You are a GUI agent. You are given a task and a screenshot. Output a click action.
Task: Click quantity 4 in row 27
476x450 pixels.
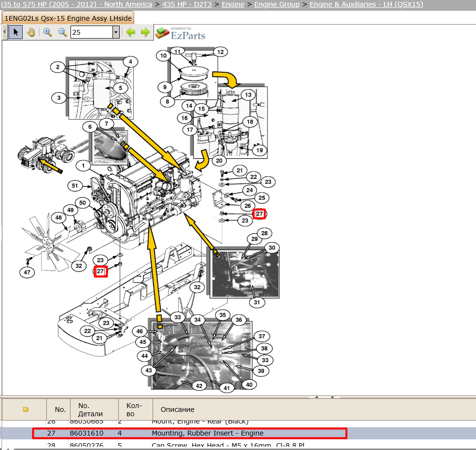120,433
